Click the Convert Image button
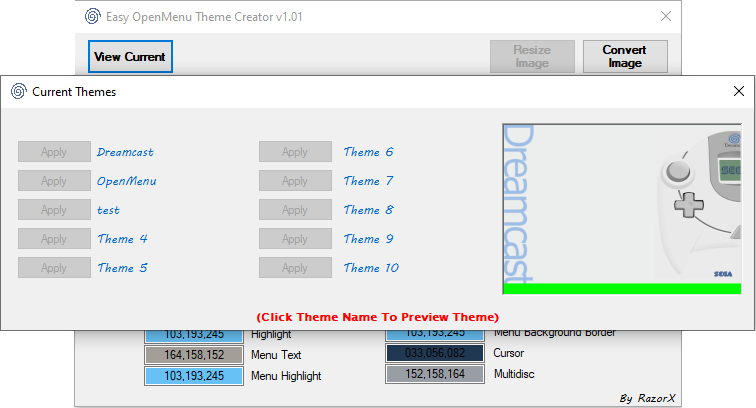The width and height of the screenshot is (756, 408). (625, 56)
